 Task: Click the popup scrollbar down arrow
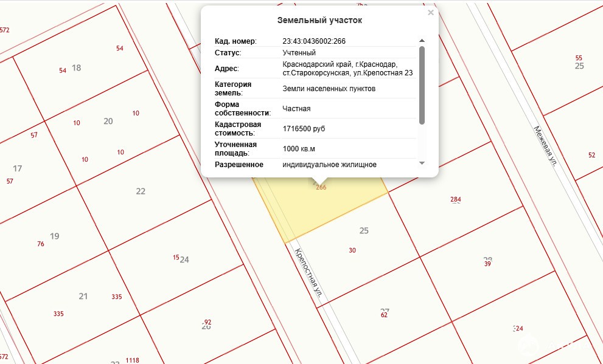click(422, 163)
